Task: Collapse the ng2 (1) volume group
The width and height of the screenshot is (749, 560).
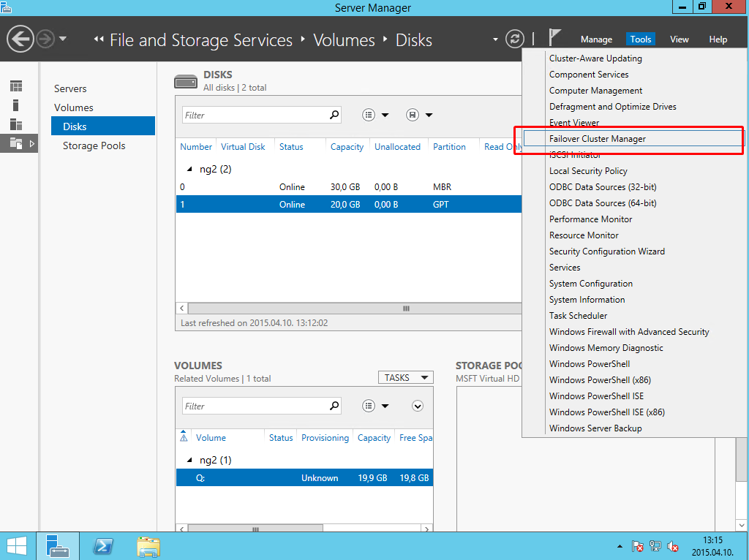Action: (189, 461)
